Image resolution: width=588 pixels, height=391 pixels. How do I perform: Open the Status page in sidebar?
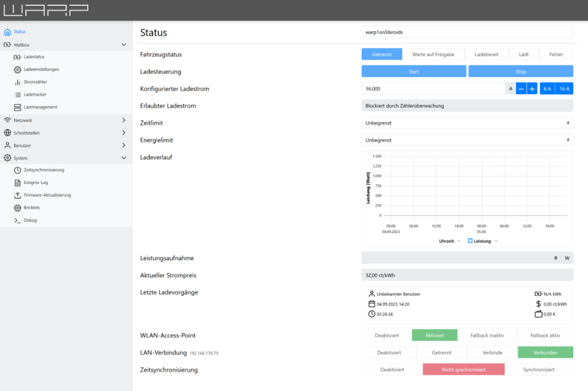point(19,32)
